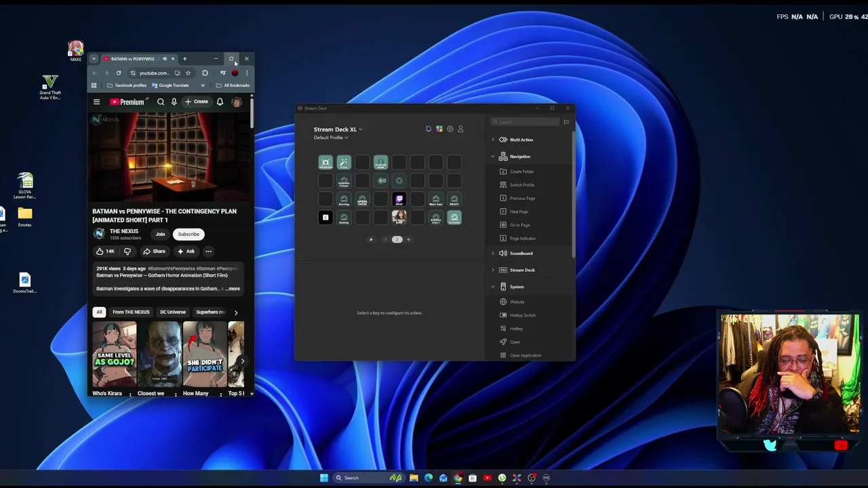Toggle the actions list view icon
868x488 pixels.
pyautogui.click(x=566, y=122)
